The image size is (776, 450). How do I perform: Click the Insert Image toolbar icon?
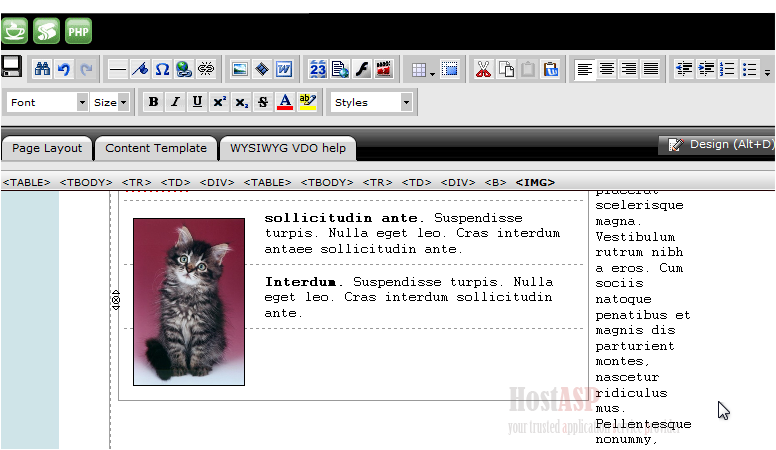(x=240, y=69)
